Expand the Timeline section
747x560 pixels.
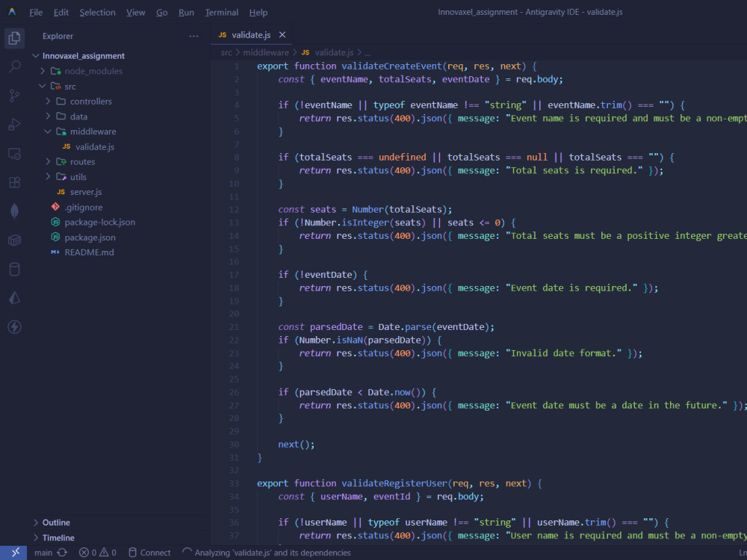tap(36, 538)
